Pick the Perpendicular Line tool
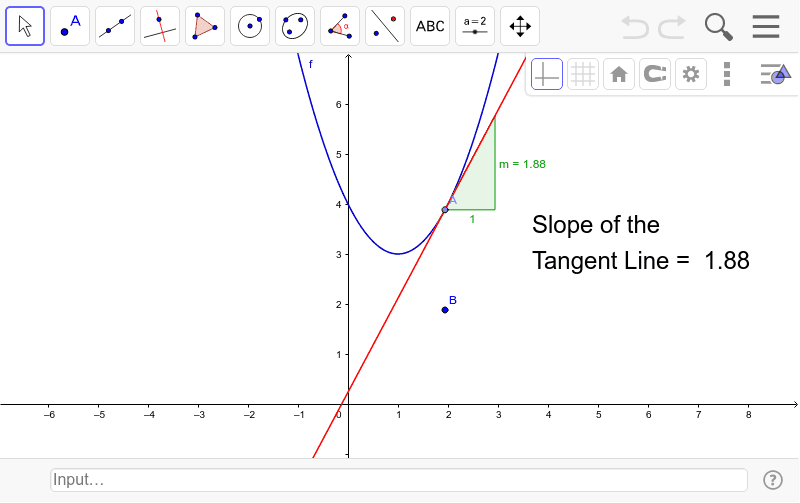The width and height of the screenshot is (800, 503). [160, 26]
